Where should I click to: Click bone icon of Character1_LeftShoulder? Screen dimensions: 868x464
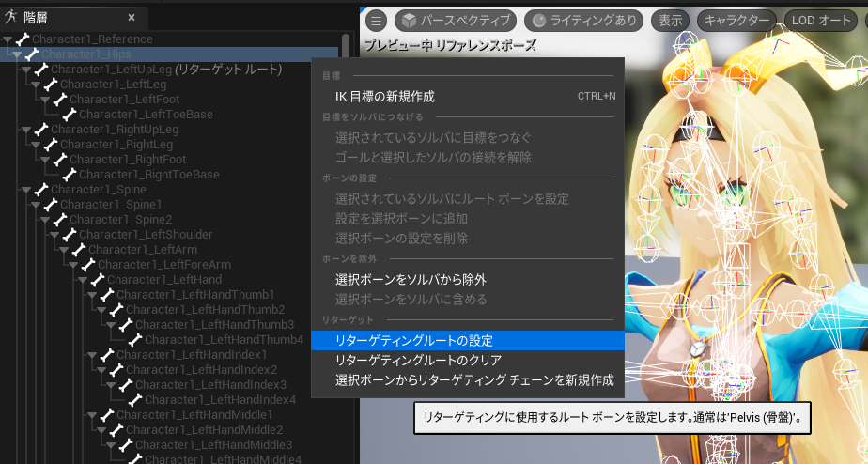point(70,234)
